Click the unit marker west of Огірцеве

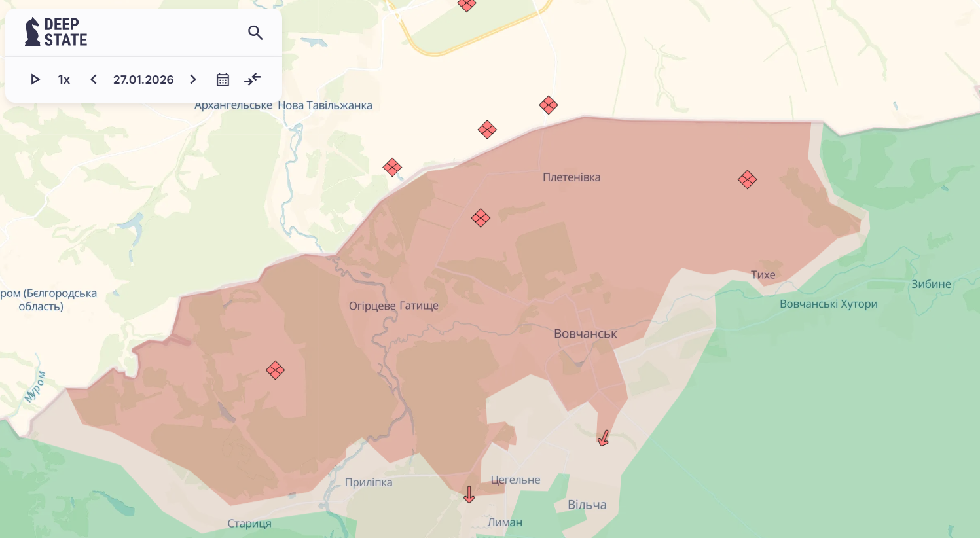point(275,370)
